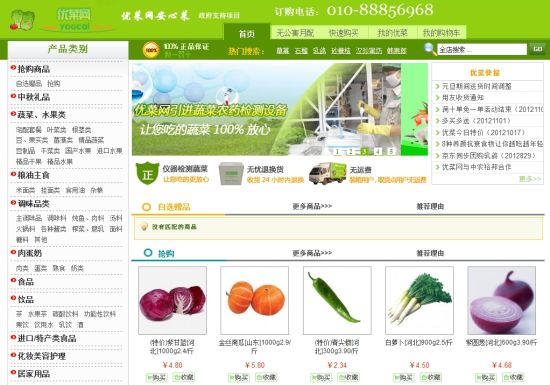Buy the ¥4.50 white radish

tap(403, 377)
